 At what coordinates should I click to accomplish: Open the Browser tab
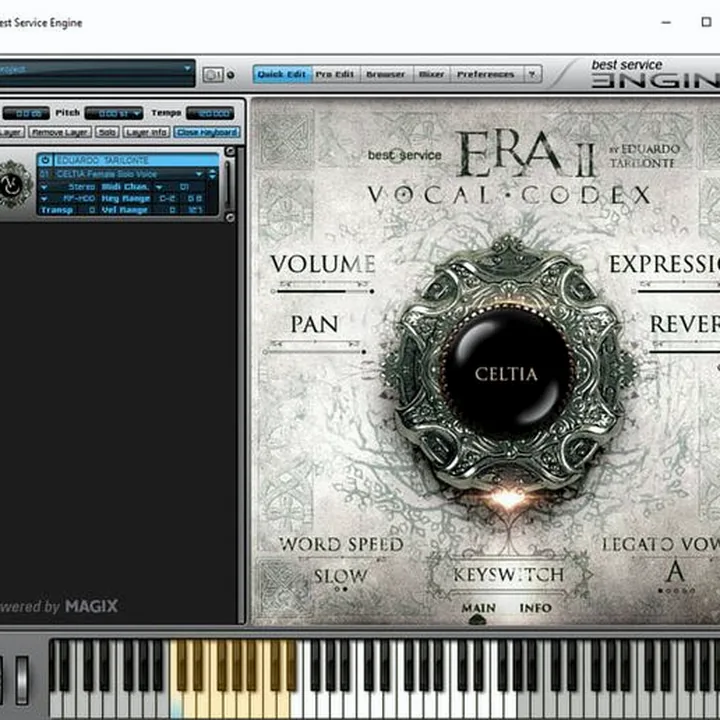pos(386,74)
